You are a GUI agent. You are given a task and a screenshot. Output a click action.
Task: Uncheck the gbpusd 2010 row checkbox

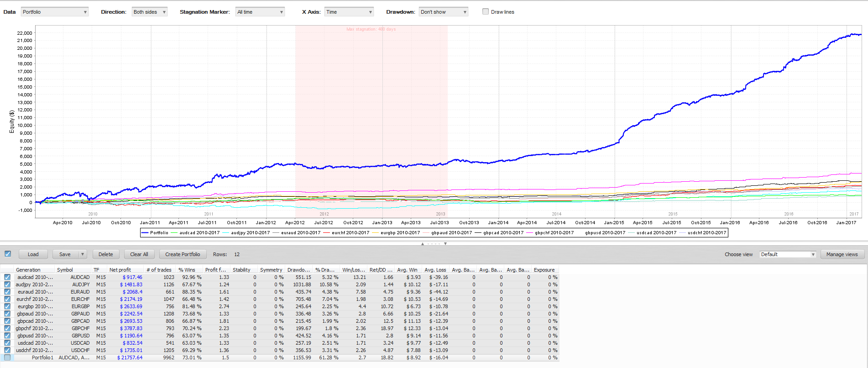point(7,336)
